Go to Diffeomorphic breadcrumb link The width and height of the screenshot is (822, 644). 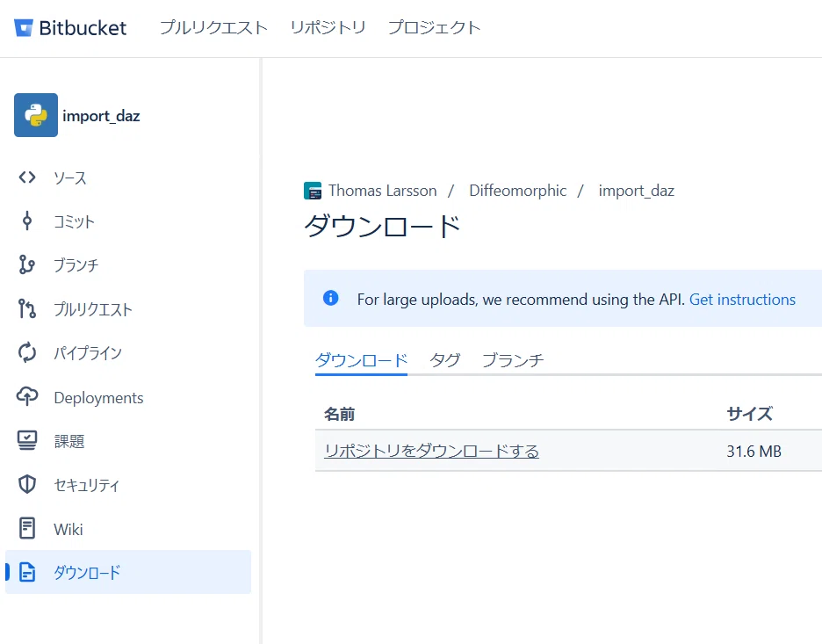[x=518, y=191]
